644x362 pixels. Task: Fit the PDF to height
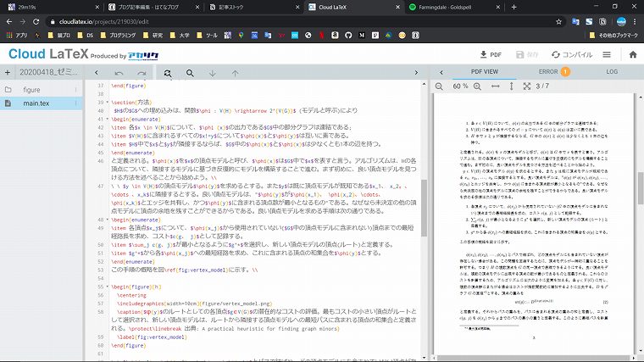[x=511, y=86]
